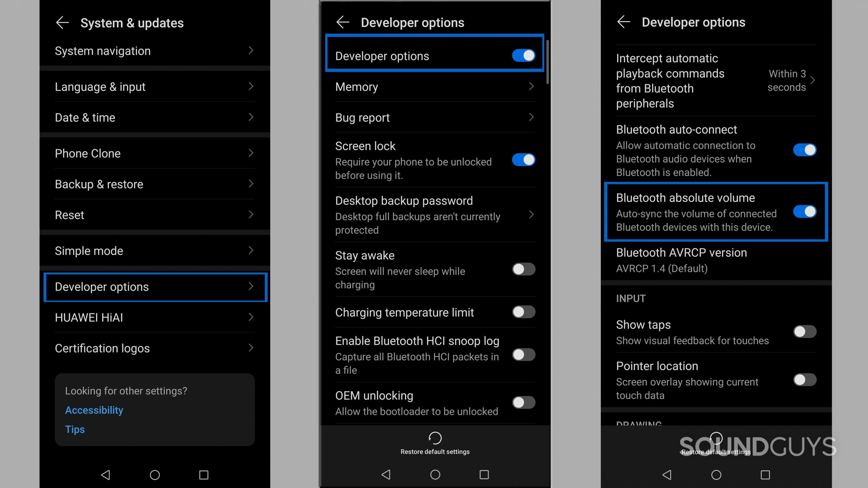Enable the Bluetooth absolute volume toggle
The image size is (868, 488).
coord(805,211)
